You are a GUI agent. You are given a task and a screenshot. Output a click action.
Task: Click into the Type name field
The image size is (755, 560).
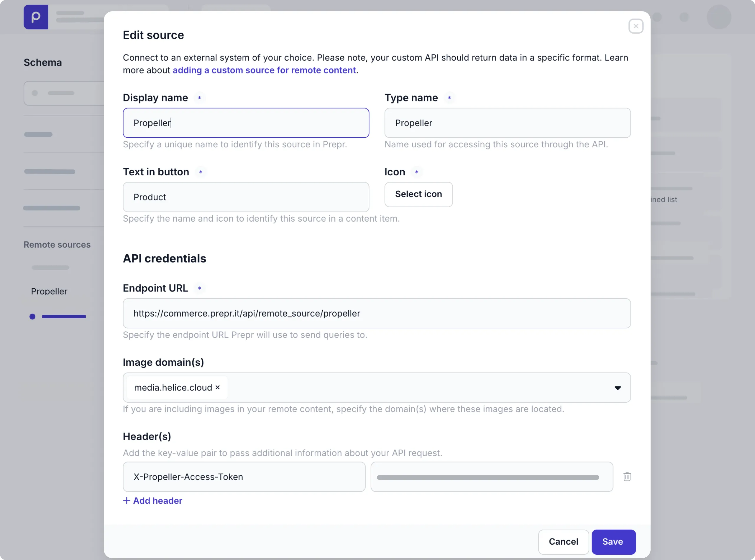pos(507,123)
